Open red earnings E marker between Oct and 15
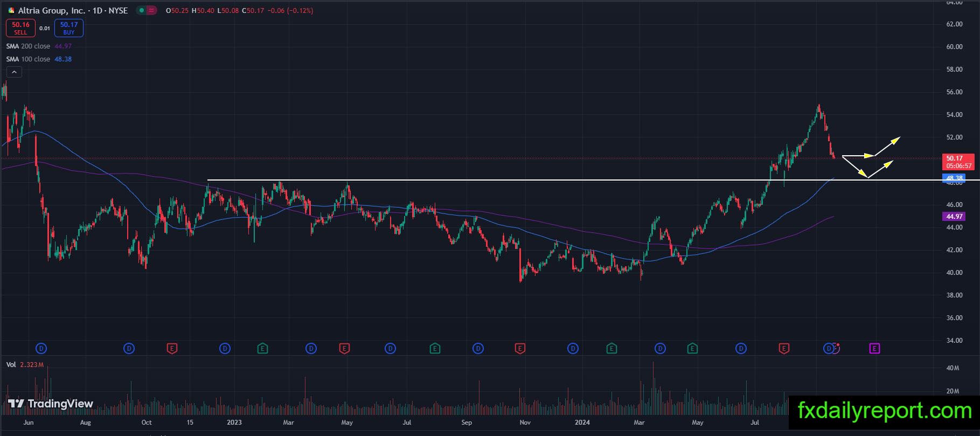This screenshot has height=436, width=980. (172, 349)
